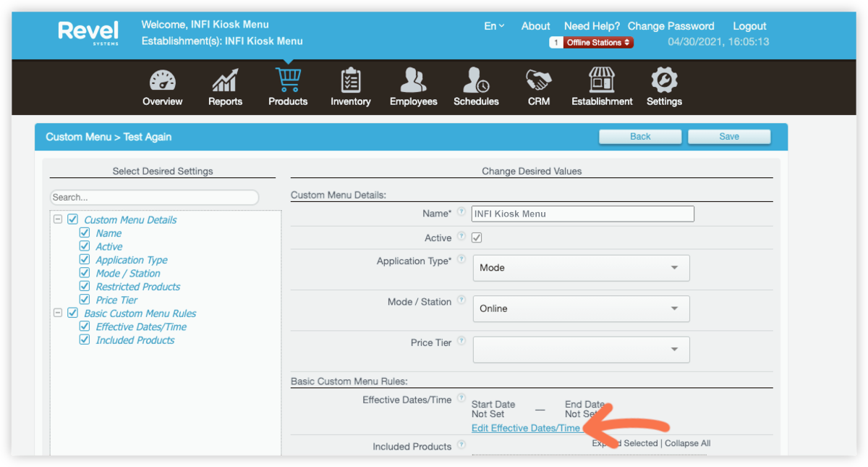Collapse the Custom Menu Details tree node

click(x=58, y=219)
